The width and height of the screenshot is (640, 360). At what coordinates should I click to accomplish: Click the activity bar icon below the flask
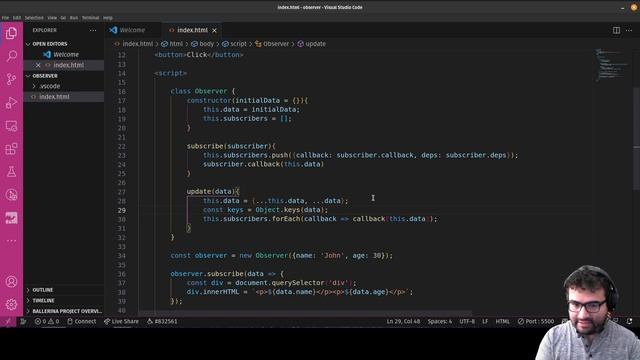coord(11,195)
